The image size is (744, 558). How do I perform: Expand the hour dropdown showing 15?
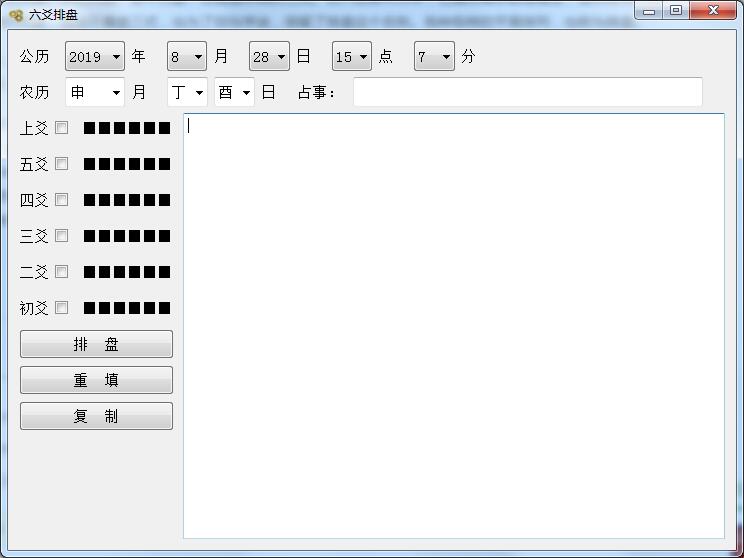click(352, 56)
